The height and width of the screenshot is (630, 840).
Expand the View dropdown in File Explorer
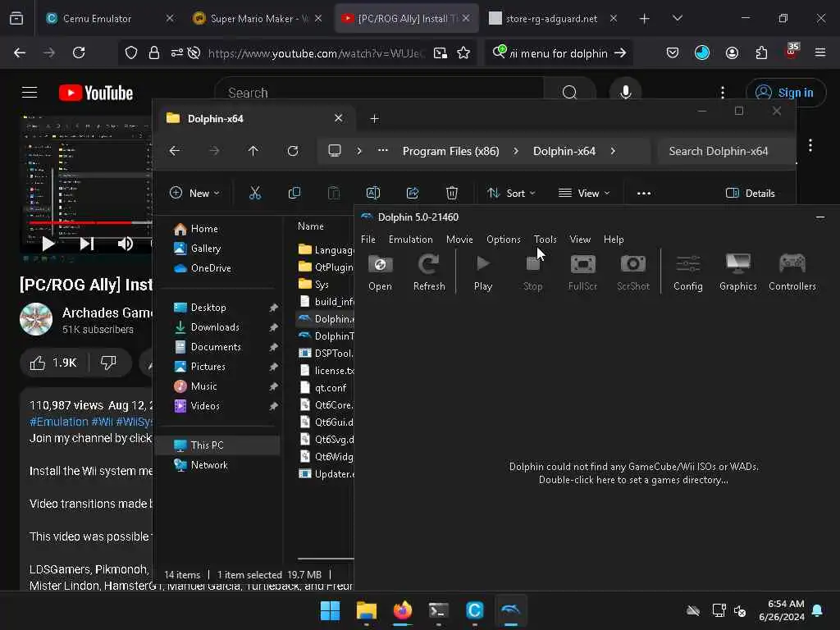(x=584, y=193)
